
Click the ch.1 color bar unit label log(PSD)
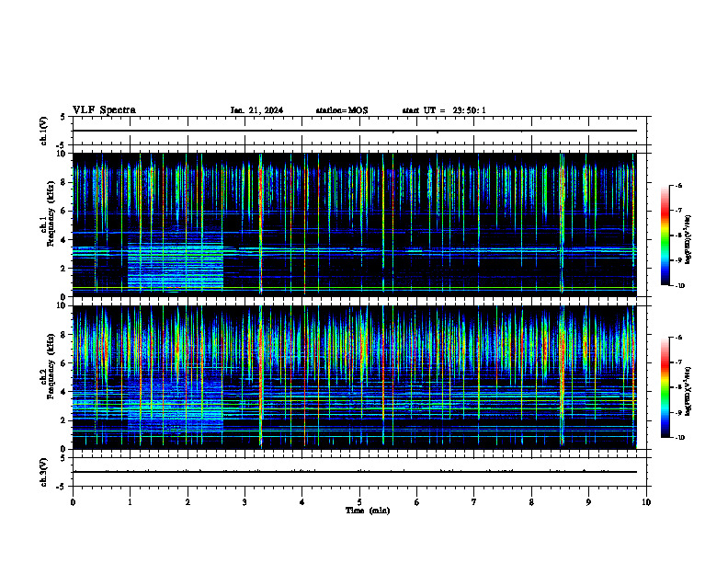[x=688, y=240]
